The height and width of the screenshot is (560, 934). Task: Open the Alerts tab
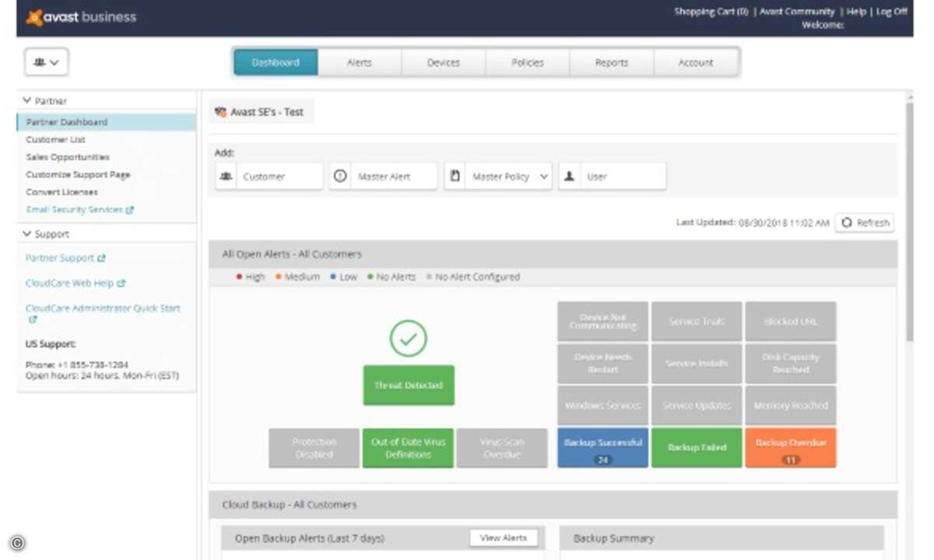point(360,62)
